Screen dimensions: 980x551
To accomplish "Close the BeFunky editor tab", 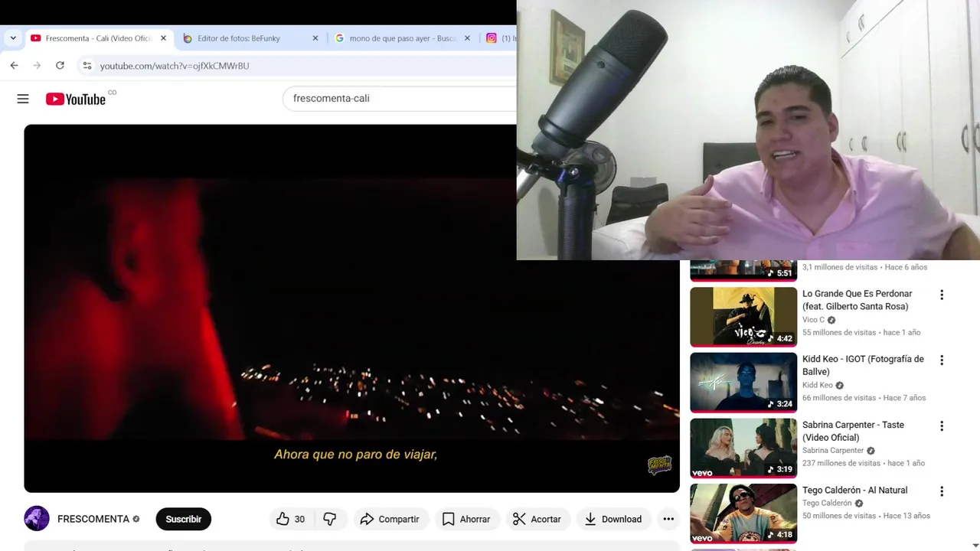I will pyautogui.click(x=315, y=38).
